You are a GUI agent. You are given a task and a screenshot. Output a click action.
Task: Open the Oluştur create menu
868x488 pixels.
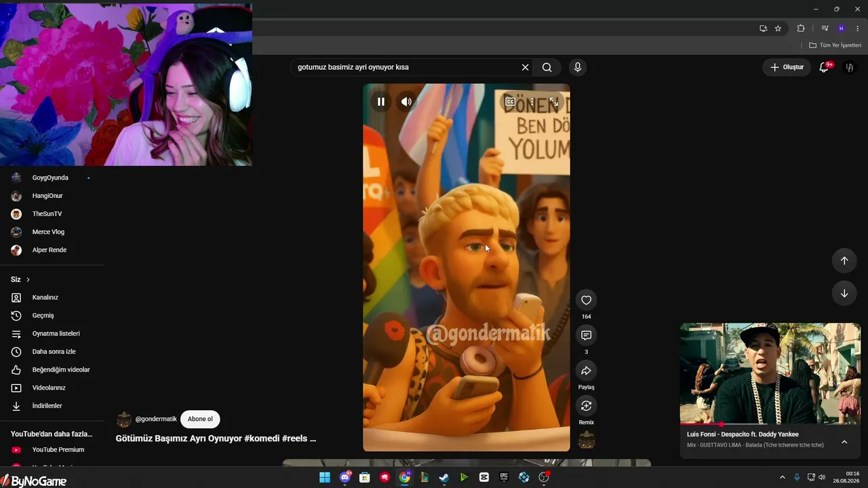point(787,67)
